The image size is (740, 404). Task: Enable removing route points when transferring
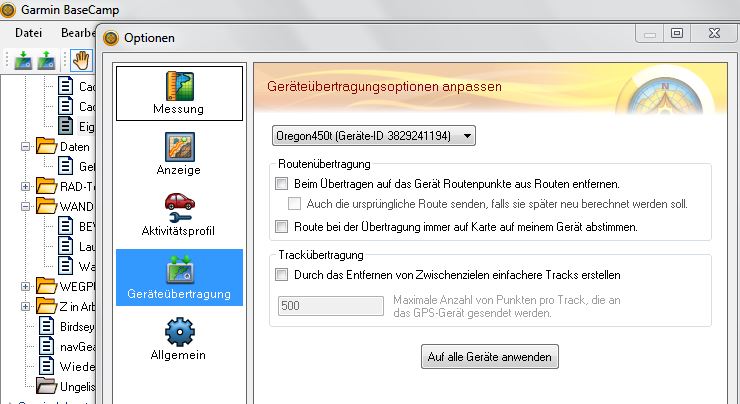(281, 184)
